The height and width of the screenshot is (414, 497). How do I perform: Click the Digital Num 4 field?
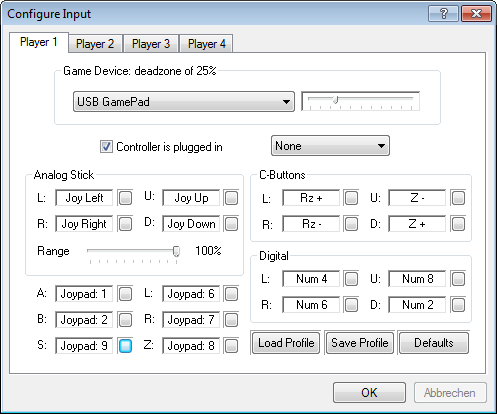pos(311,279)
